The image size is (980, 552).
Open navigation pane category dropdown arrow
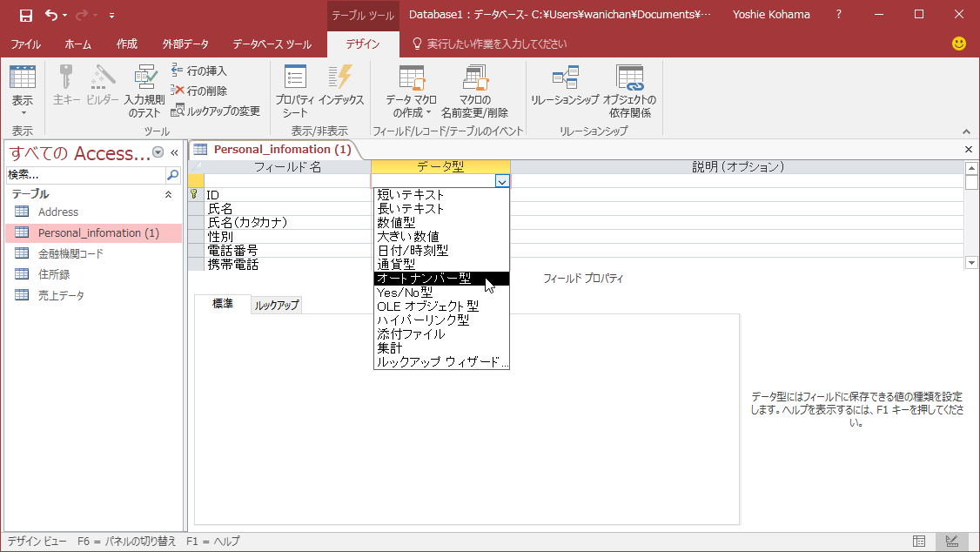pyautogui.click(x=158, y=152)
